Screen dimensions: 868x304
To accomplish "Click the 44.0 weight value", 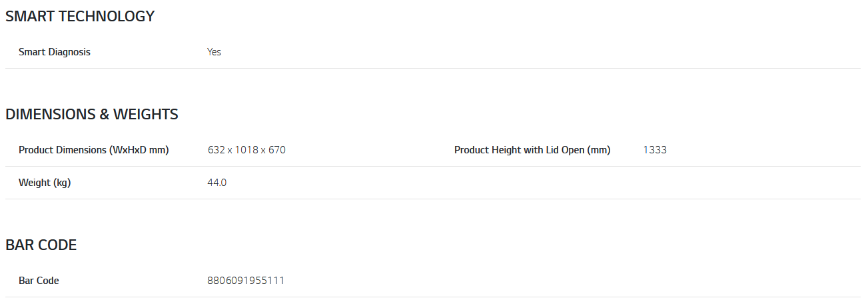I will [x=217, y=183].
